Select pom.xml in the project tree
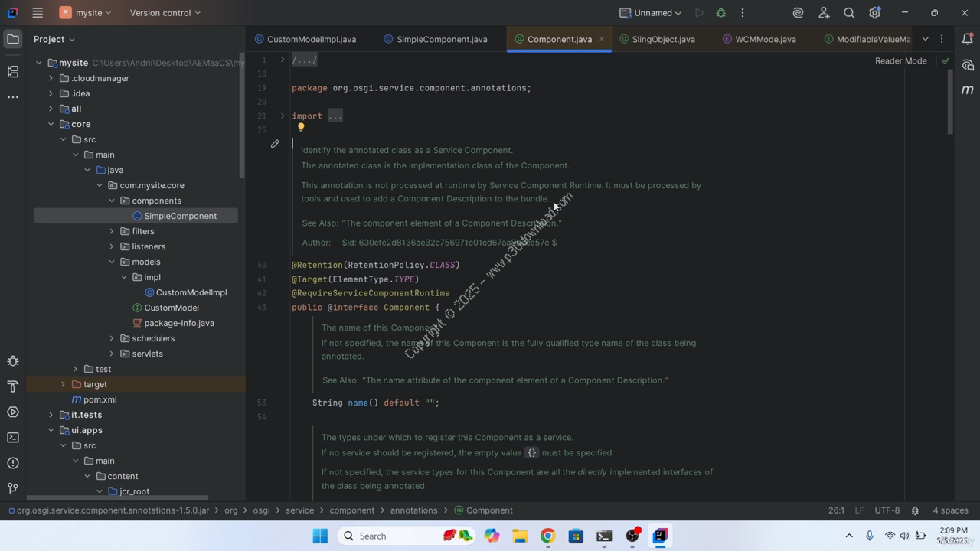The width and height of the screenshot is (980, 551). (94, 399)
